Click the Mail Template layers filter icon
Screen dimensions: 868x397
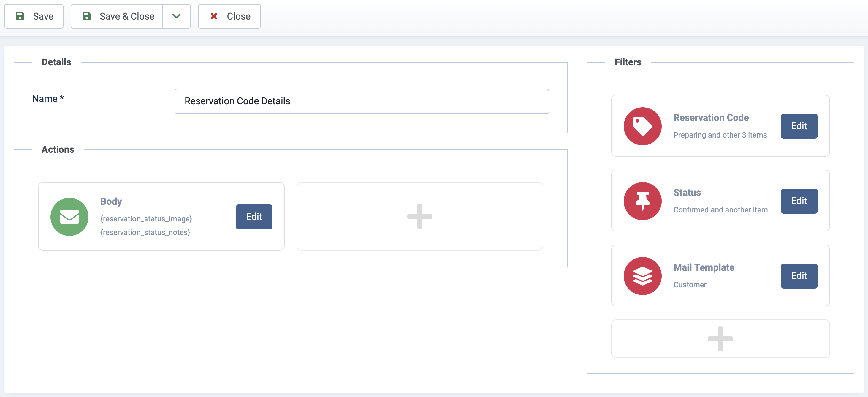pyautogui.click(x=642, y=275)
